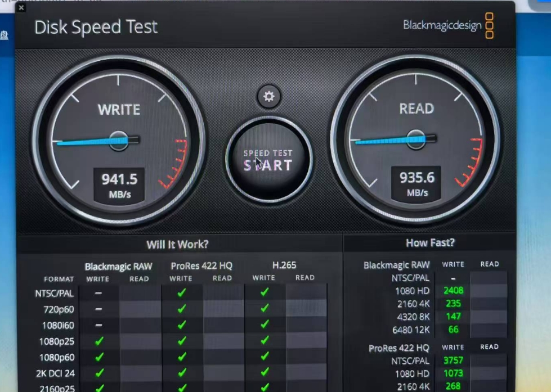This screenshot has height=392, width=551.
Task: Click ProRes write checkmark in 1080i60 row
Action: [x=182, y=325]
